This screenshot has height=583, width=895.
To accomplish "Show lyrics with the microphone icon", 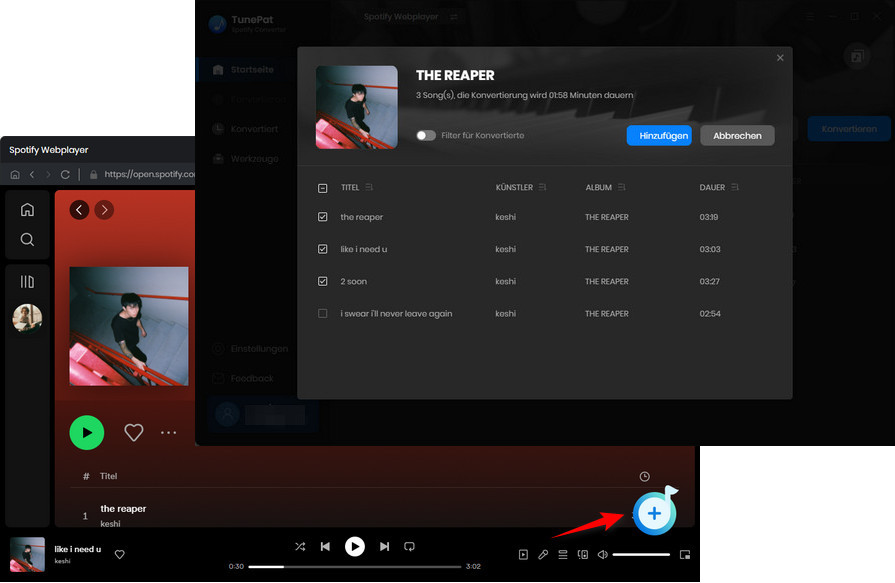I will tap(543, 554).
